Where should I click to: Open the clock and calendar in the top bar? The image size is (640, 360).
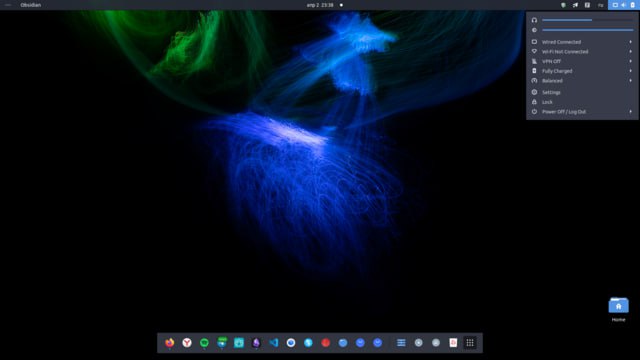click(320, 5)
